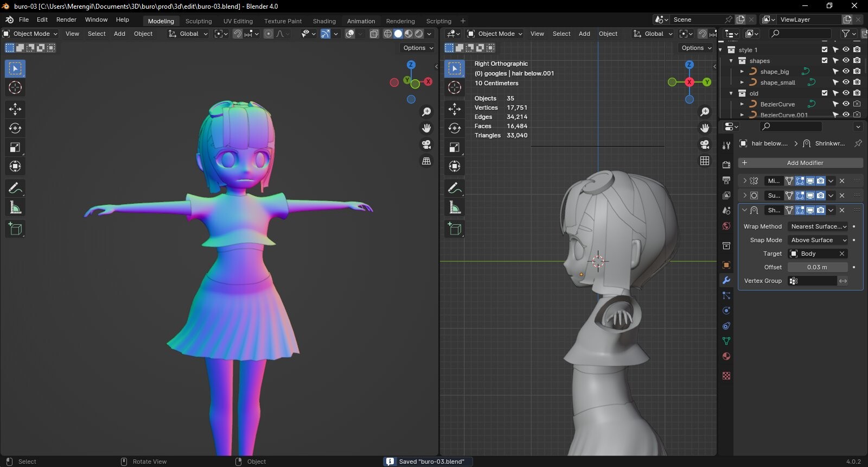The image size is (868, 467).
Task: Open the Object properties tab
Action: (x=726, y=265)
